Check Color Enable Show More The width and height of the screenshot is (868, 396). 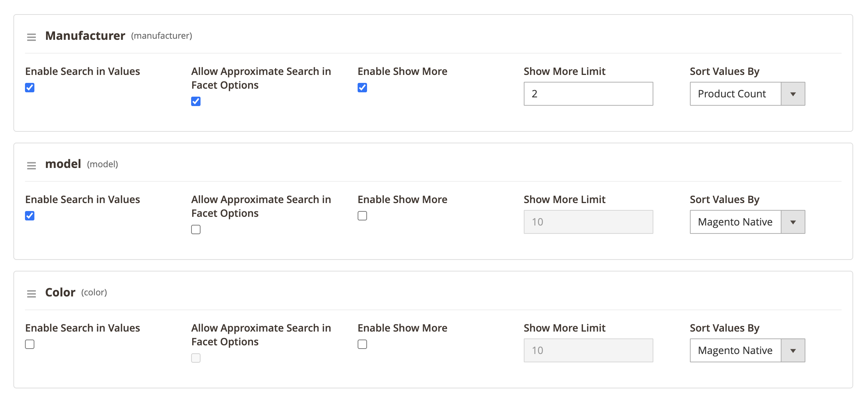pyautogui.click(x=362, y=344)
